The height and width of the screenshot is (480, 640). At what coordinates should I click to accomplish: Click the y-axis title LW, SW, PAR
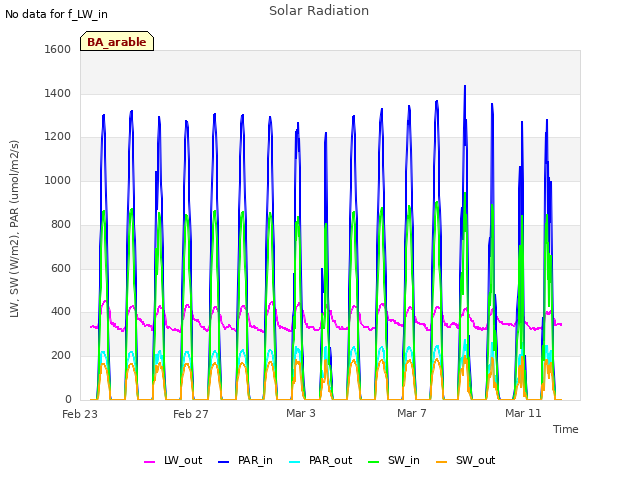(15, 229)
